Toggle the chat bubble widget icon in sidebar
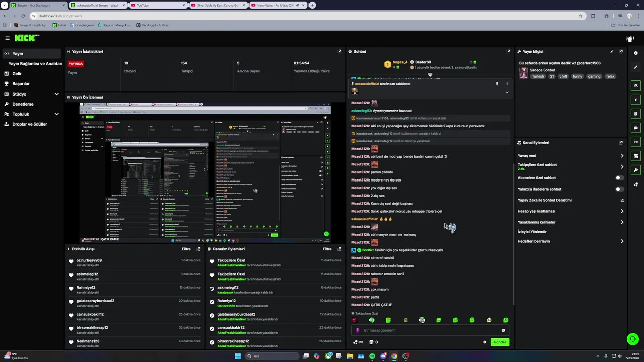644x362 pixels. (636, 128)
